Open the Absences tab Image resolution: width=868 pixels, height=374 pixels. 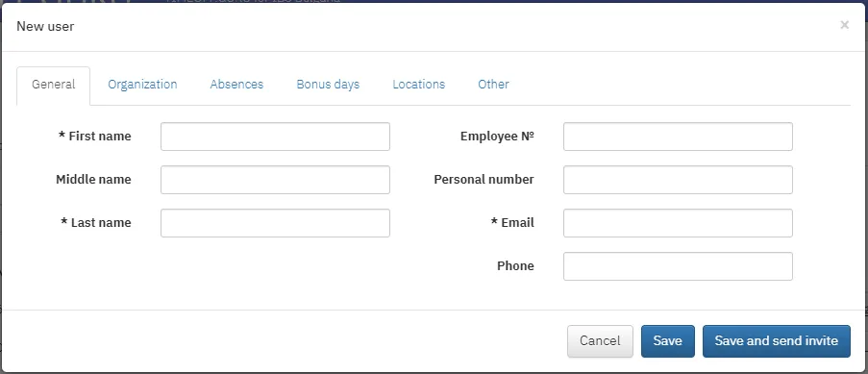click(x=236, y=85)
